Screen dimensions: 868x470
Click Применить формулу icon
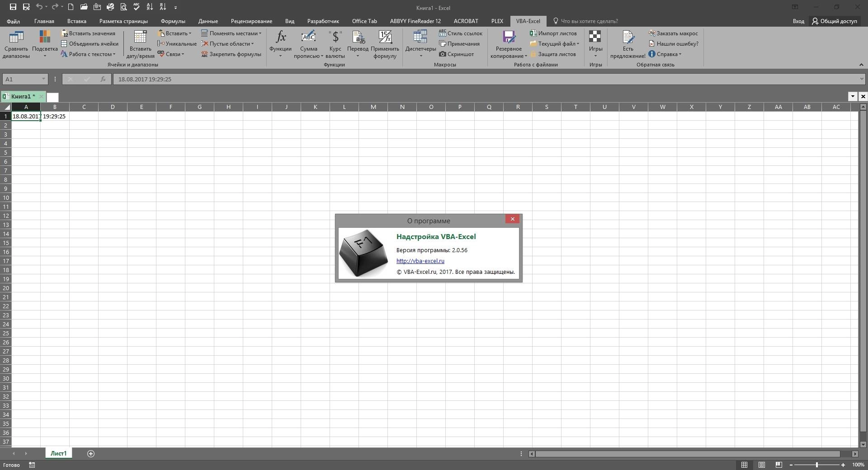tap(385, 44)
